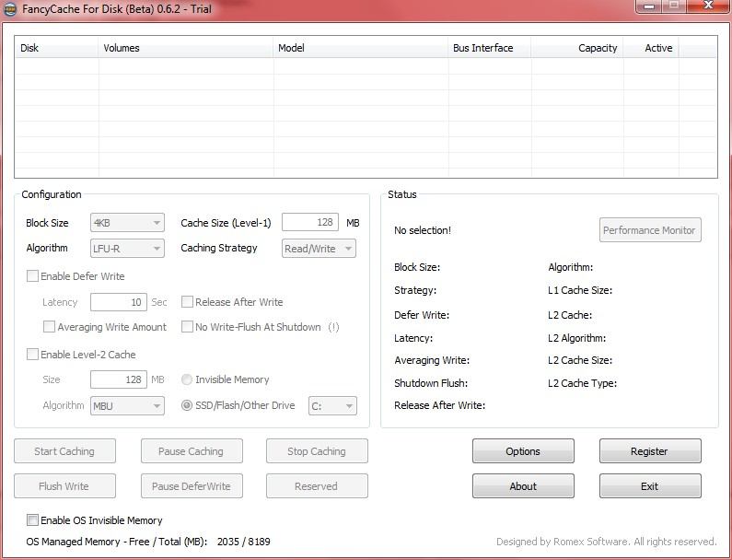Screen dimensions: 732x560
Task: Click the 'Release After Write:' status label
Action: [x=440, y=405]
